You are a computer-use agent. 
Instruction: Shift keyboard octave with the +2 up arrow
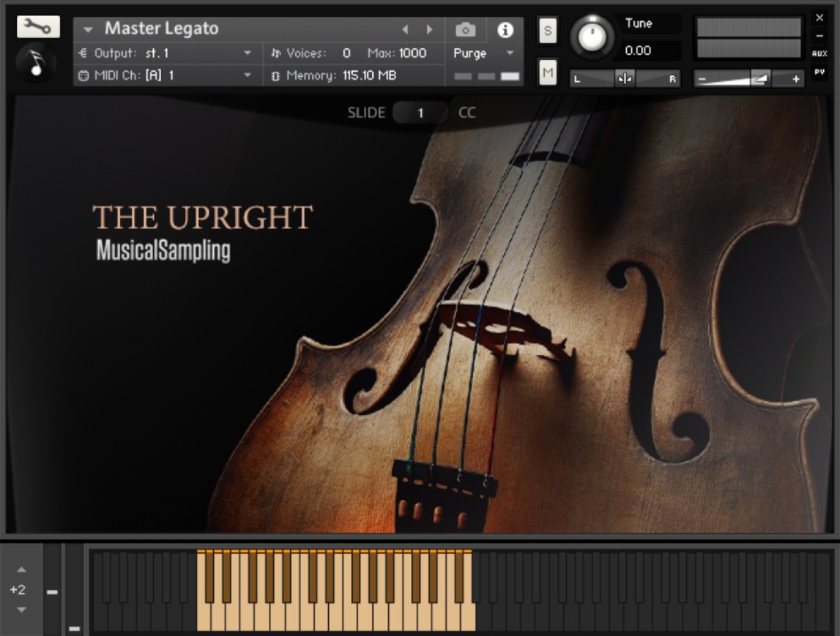(x=21, y=569)
